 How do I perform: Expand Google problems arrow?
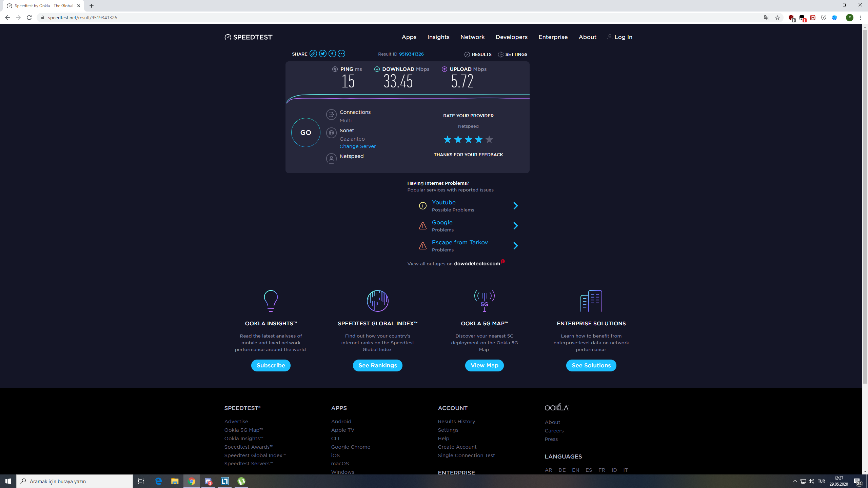click(516, 226)
